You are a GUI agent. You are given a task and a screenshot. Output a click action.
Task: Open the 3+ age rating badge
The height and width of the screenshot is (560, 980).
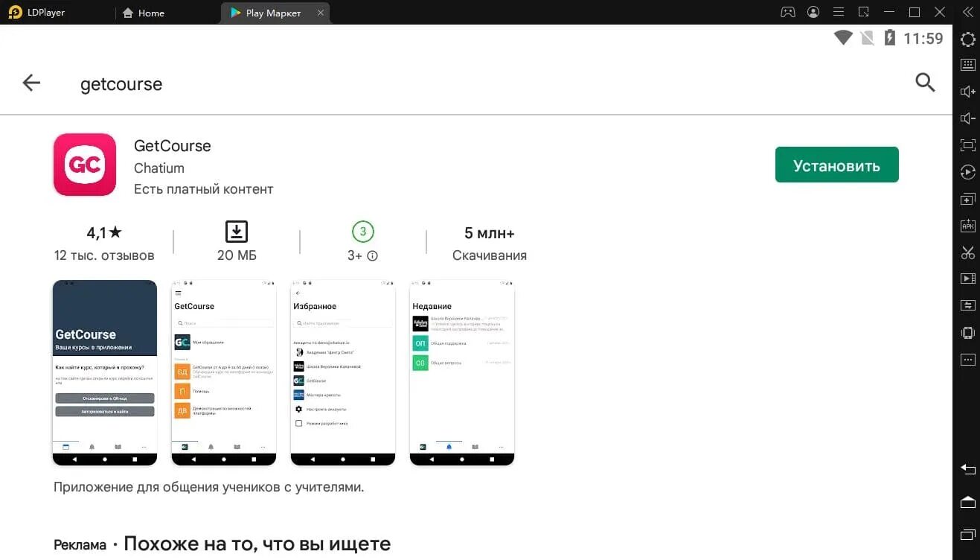[362, 232]
